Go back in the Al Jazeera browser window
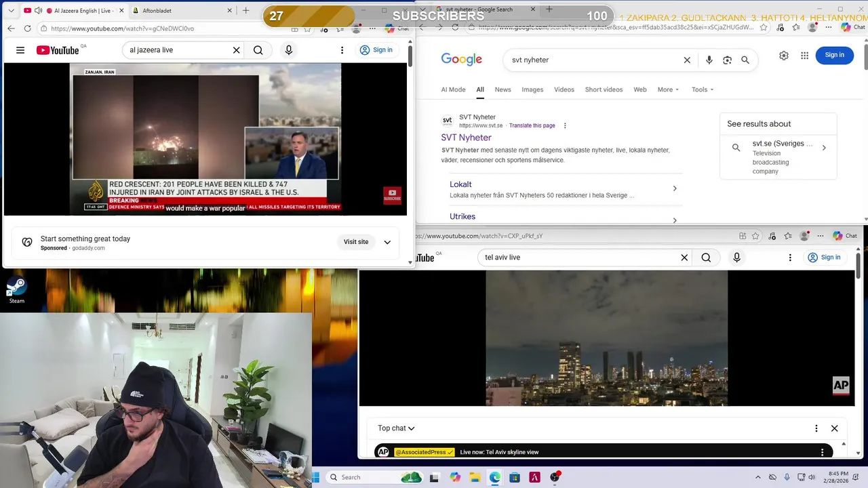 [x=11, y=28]
